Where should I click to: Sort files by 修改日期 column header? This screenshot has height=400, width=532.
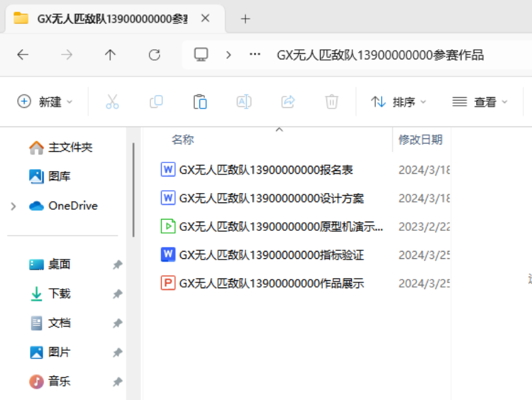pos(420,140)
